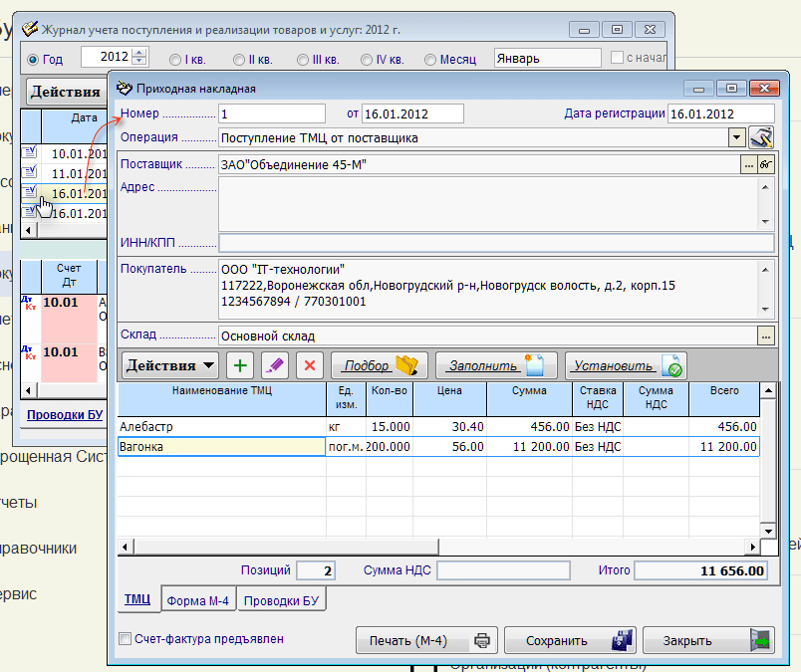801x672 pixels.
Task: Click the red X delete-row icon
Action: (310, 365)
